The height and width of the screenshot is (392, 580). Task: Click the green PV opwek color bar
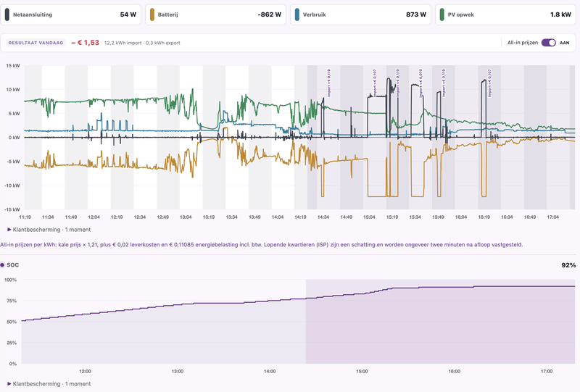[x=442, y=14]
